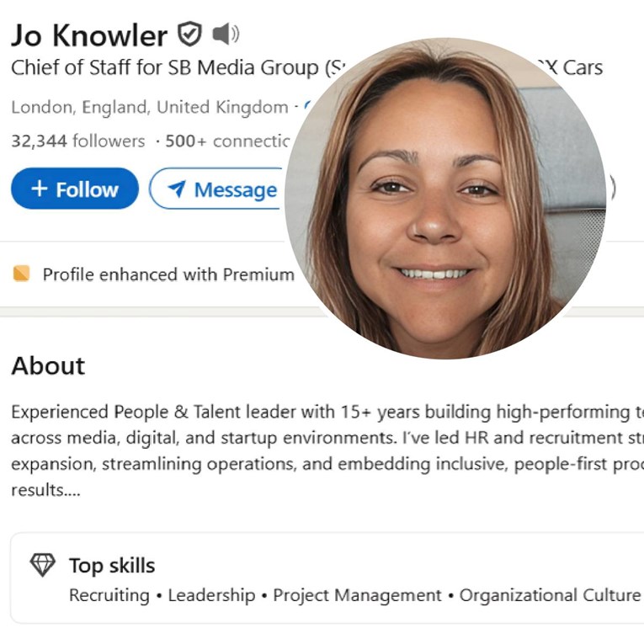This screenshot has width=644, height=644.
Task: Click the verification shield badge icon
Action: pos(189,34)
